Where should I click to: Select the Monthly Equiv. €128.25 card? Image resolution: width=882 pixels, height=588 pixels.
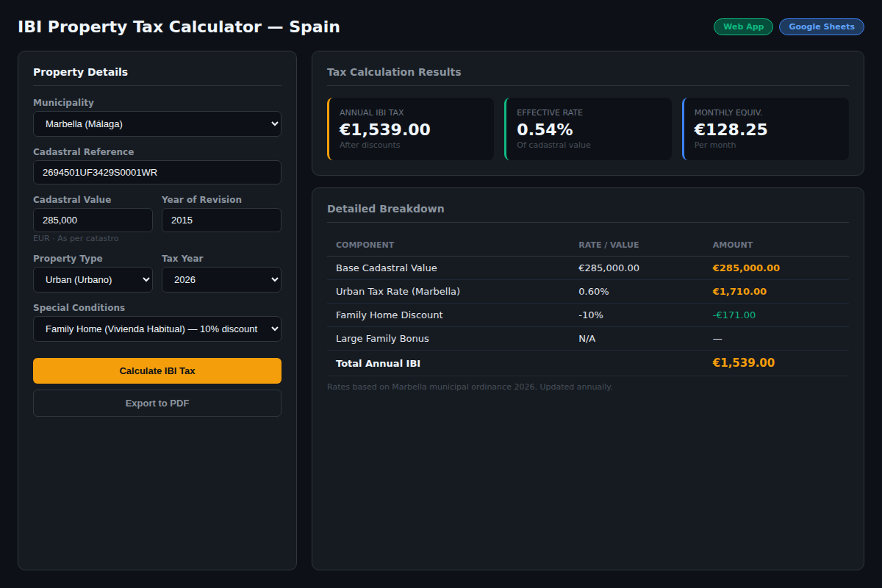click(x=766, y=129)
